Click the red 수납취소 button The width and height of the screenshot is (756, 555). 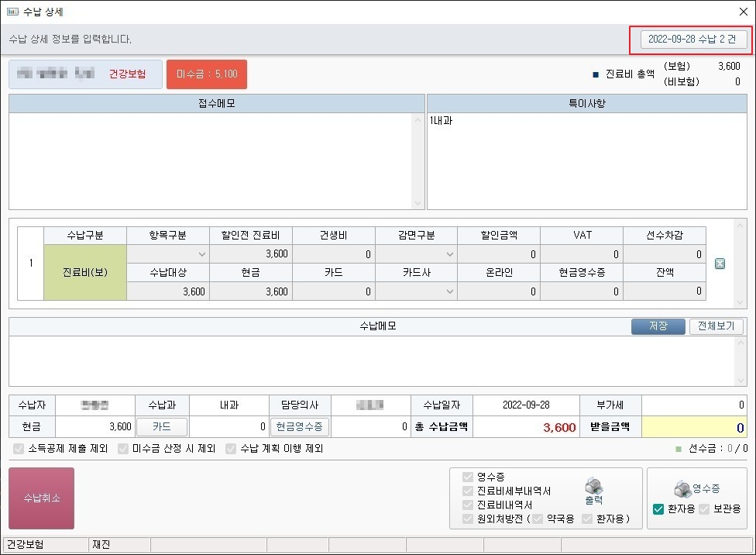[x=42, y=498]
